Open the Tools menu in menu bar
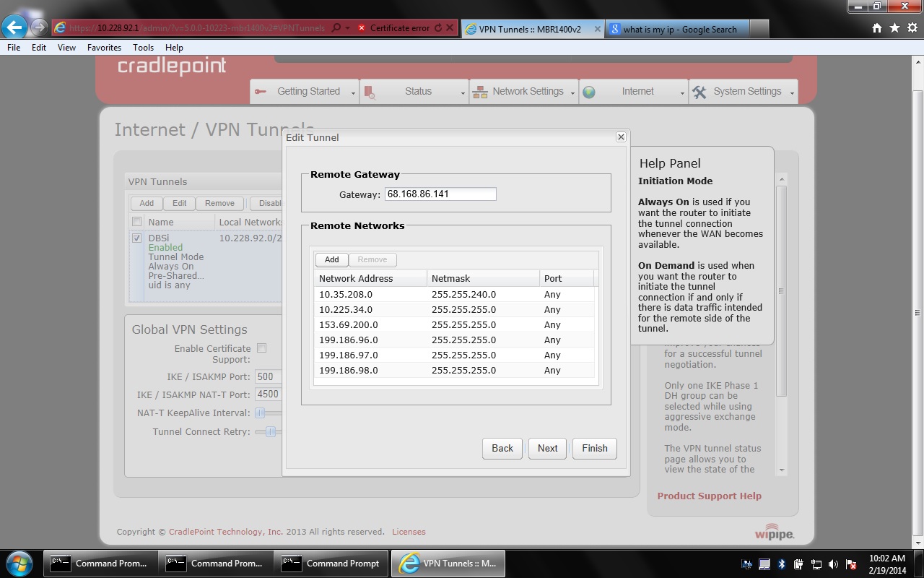 click(143, 47)
